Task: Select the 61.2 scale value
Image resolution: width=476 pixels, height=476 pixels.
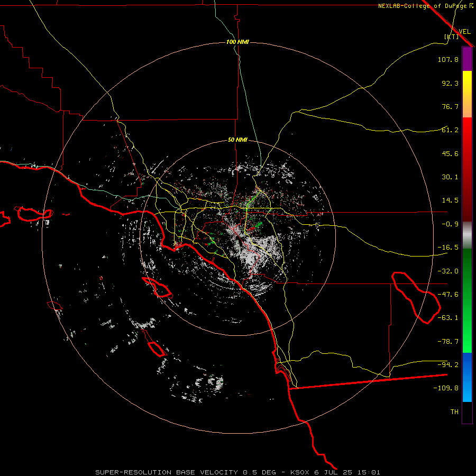Action: point(450,130)
